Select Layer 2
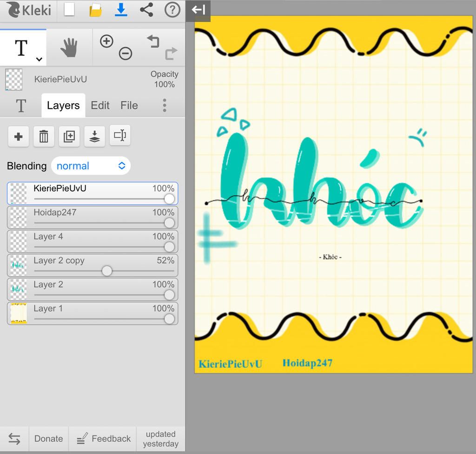The image size is (476, 454). click(93, 289)
